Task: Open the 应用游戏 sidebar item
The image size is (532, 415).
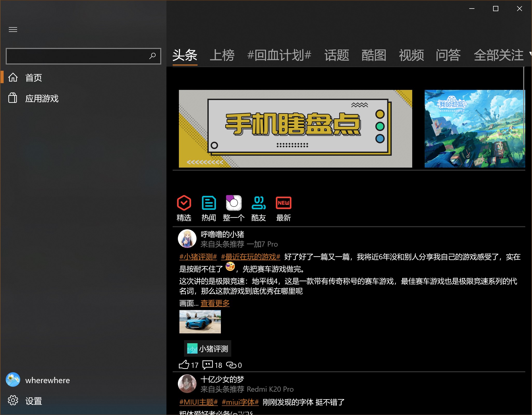Action: [42, 98]
